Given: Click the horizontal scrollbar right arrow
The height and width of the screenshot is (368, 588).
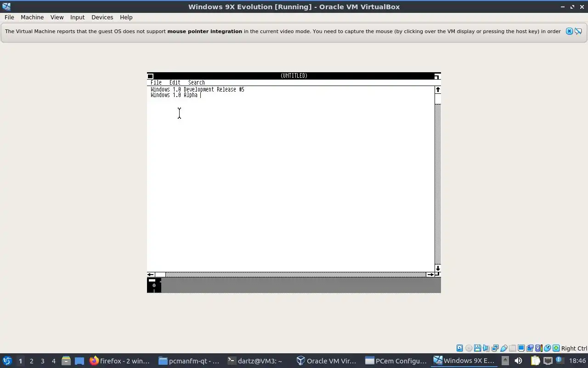Looking at the screenshot, I should point(430,275).
